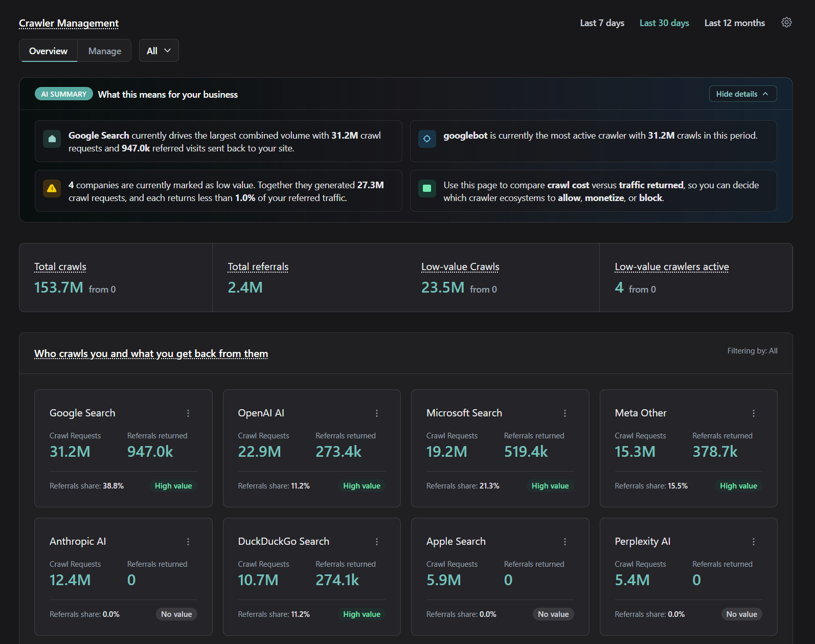The height and width of the screenshot is (644, 815).
Task: Open Apple Search card options menu
Action: [x=565, y=542]
